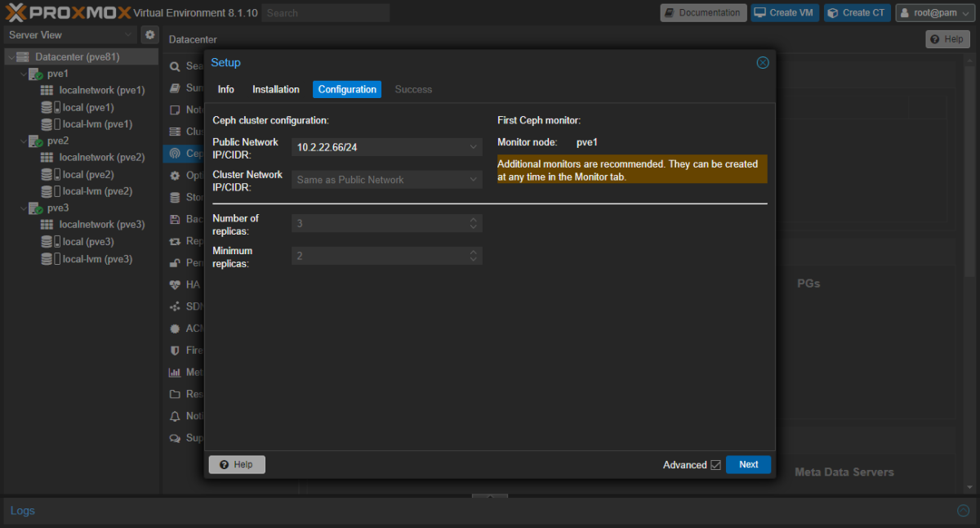Click the SDN icon in sidebar
Image resolution: width=980 pixels, height=528 pixels.
(x=175, y=307)
